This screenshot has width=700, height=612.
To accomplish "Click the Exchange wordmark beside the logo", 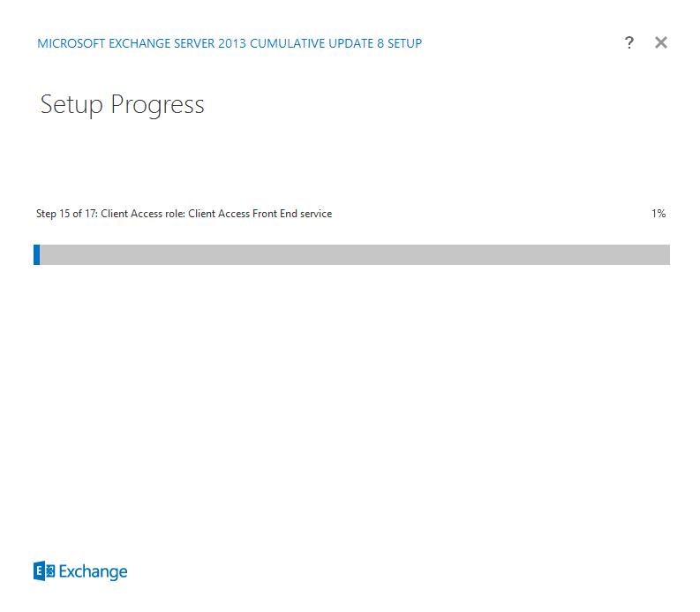I will pos(93,571).
